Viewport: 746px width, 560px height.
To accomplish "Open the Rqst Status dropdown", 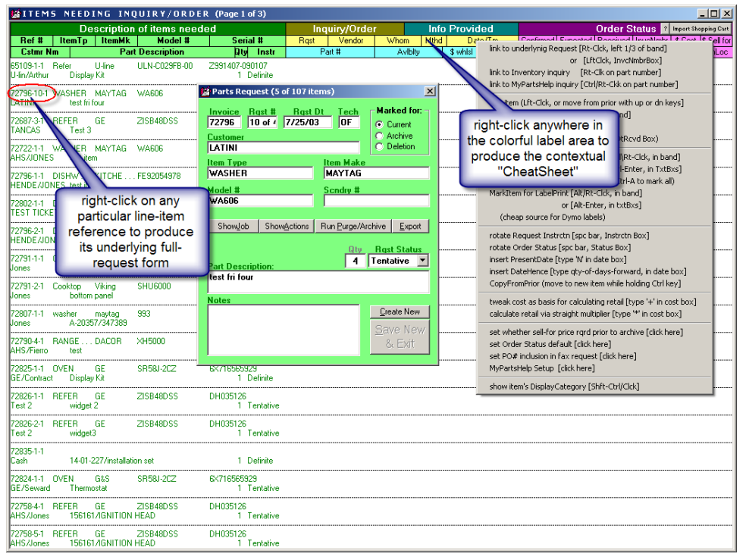I will coord(422,261).
